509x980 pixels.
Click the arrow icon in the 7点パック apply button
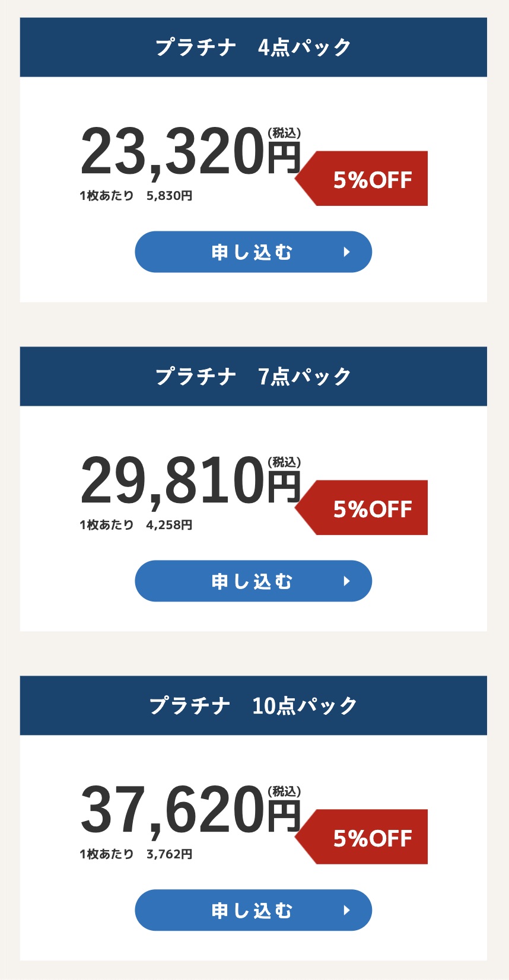(x=347, y=581)
